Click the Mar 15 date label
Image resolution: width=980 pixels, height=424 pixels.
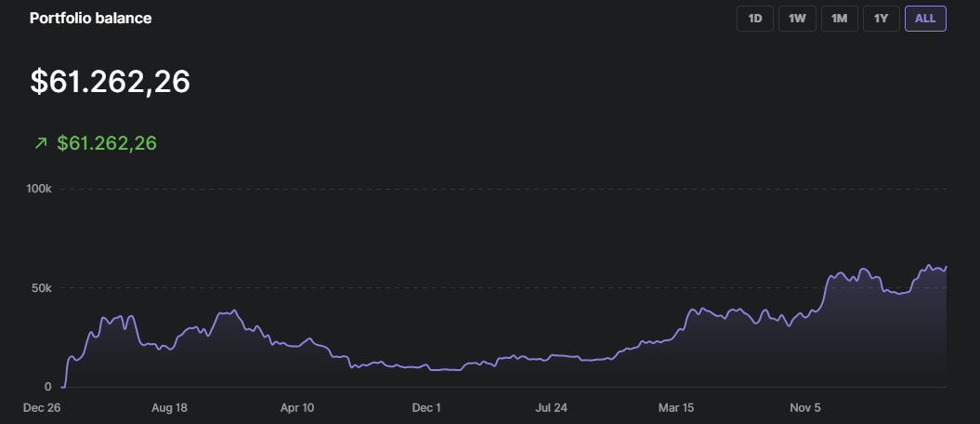(675, 408)
